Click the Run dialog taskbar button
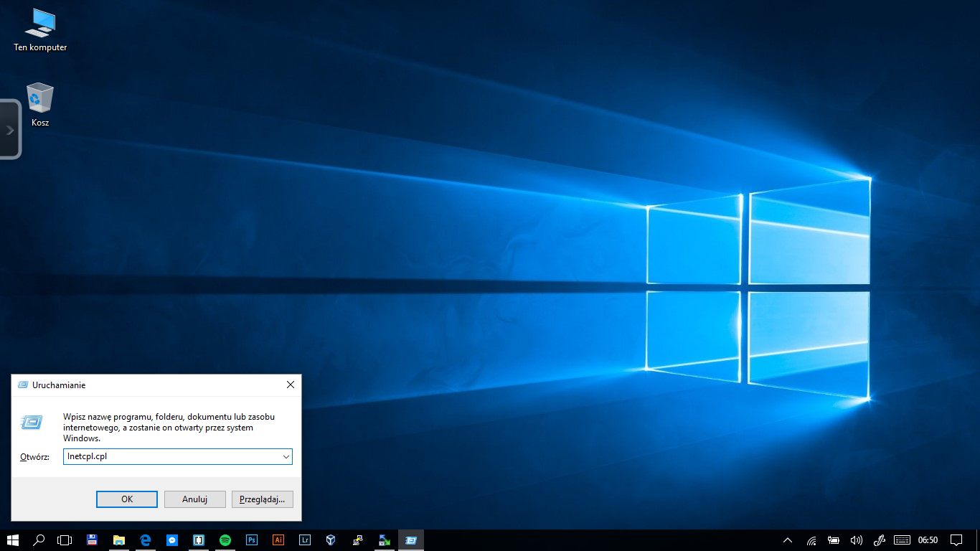This screenshot has height=551, width=980. click(411, 540)
